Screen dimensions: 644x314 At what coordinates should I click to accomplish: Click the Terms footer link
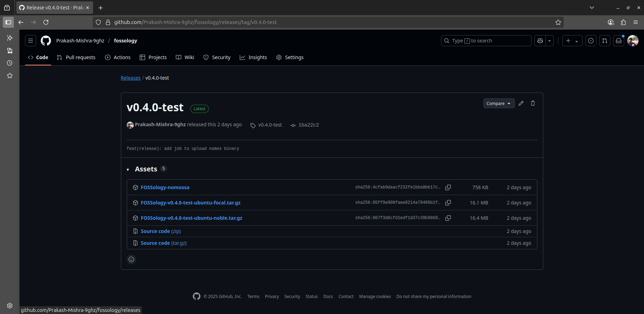point(253,297)
